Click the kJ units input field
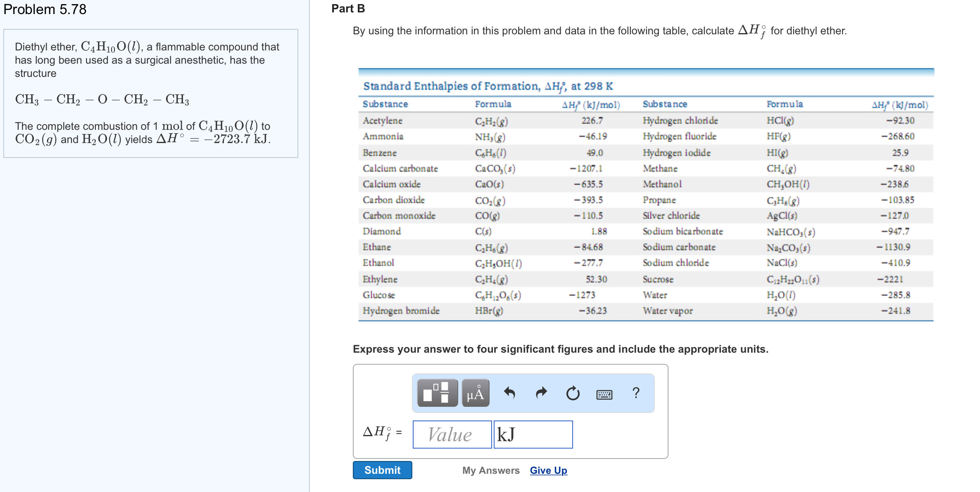Viewport: 980px width, 492px height. (x=533, y=435)
